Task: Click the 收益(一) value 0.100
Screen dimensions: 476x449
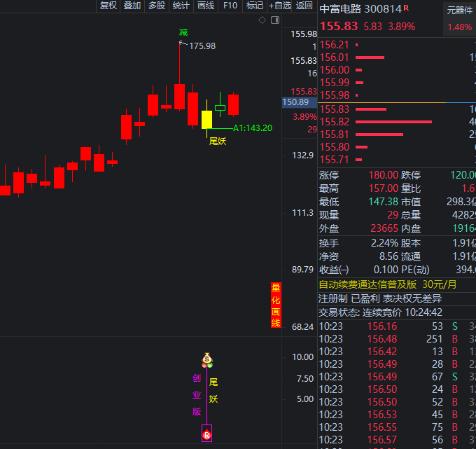Action: click(386, 270)
